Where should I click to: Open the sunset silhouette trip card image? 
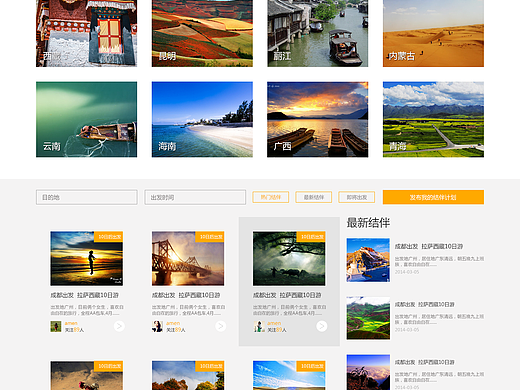[87, 259]
